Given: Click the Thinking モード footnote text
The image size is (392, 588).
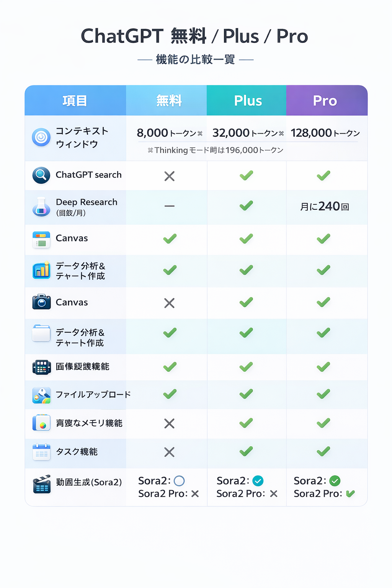Looking at the screenshot, I should tap(215, 150).
